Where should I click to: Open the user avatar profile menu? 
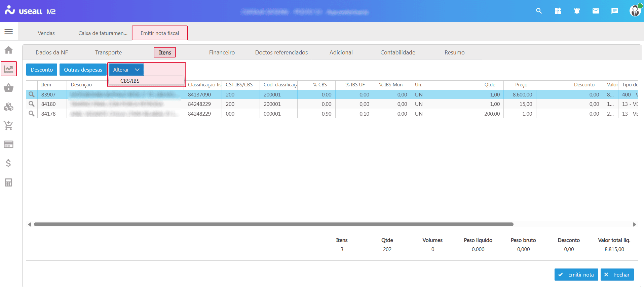[635, 11]
